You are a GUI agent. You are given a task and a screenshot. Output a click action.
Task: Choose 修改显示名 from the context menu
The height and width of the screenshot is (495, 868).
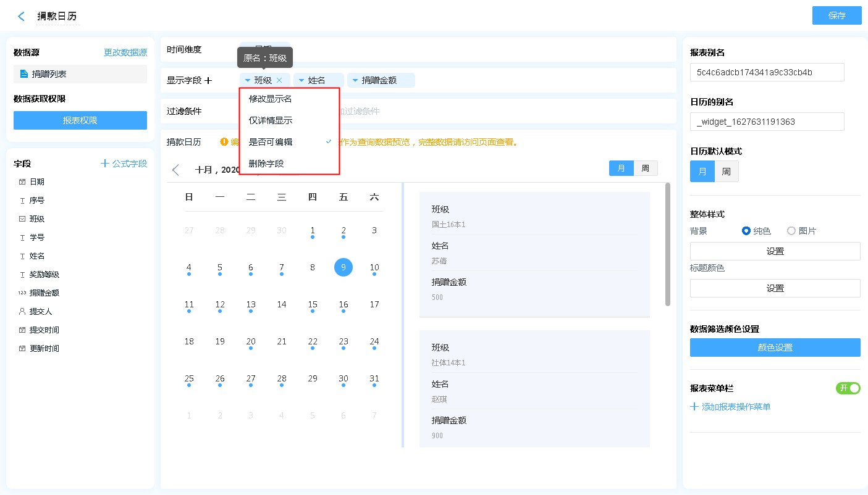coord(270,99)
